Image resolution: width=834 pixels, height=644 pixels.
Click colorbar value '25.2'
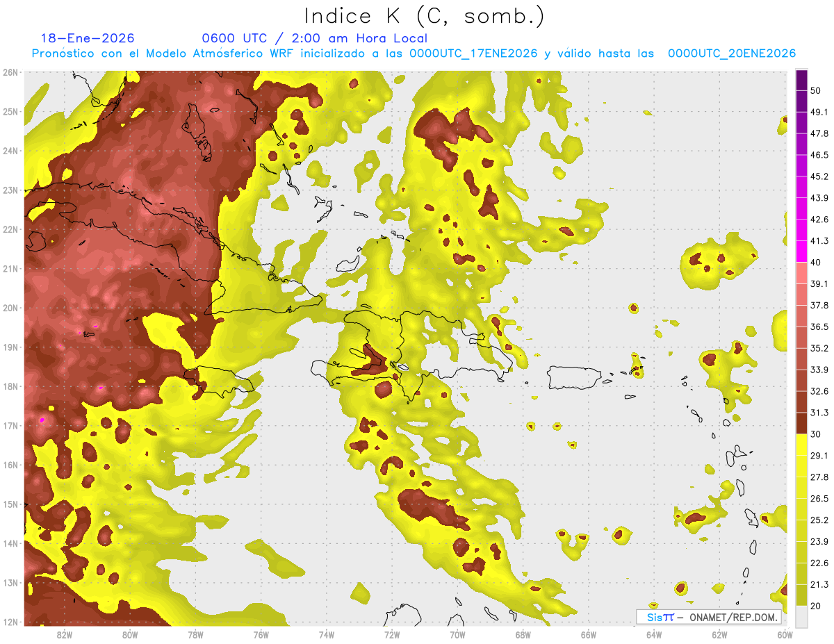819,520
